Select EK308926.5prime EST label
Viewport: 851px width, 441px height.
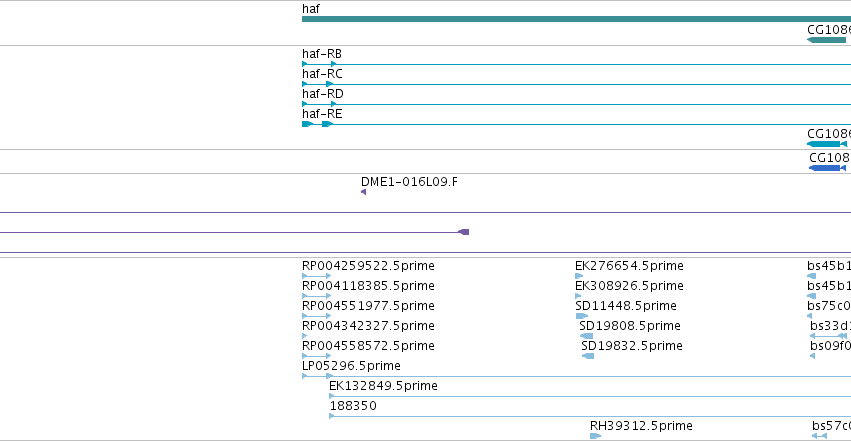pyautogui.click(x=629, y=286)
